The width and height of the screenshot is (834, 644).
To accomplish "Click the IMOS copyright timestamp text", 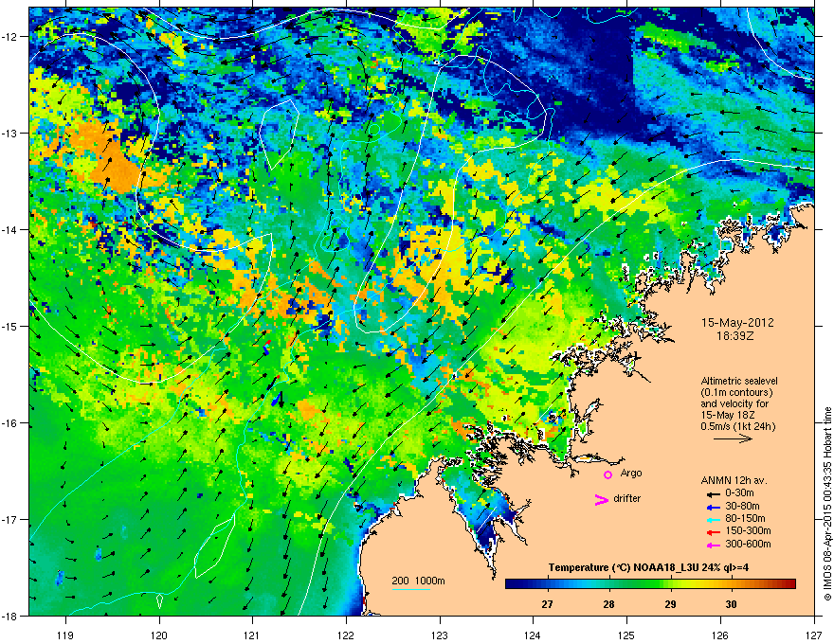I will (x=827, y=504).
